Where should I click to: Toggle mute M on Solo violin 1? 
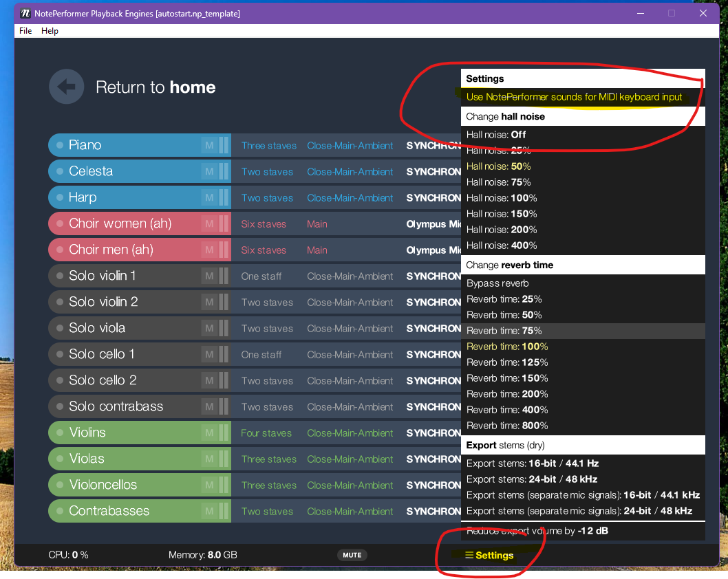[x=209, y=276]
